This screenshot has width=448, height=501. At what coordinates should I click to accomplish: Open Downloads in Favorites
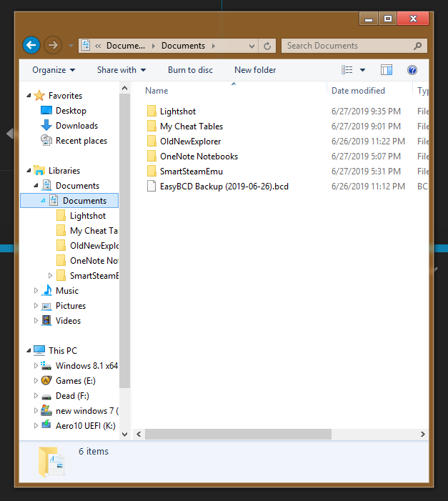pyautogui.click(x=76, y=126)
